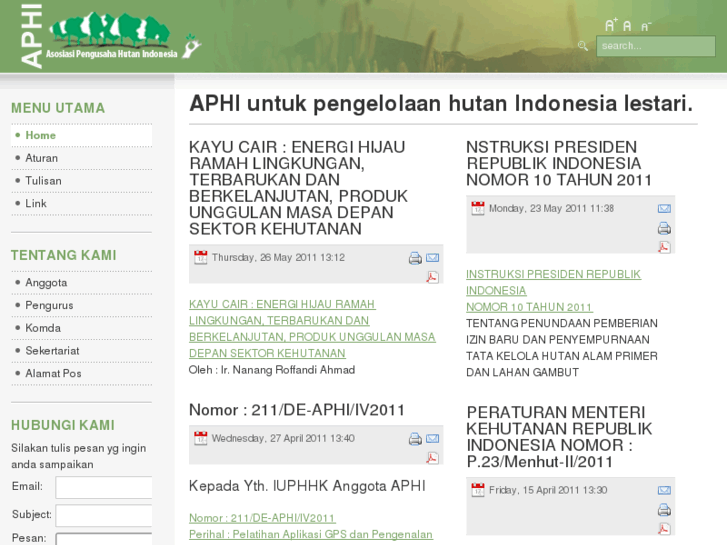Open the green Nomor : 211/DE-APHI/IV2011 link
Screen dimensions: 727x545
[x=262, y=518]
